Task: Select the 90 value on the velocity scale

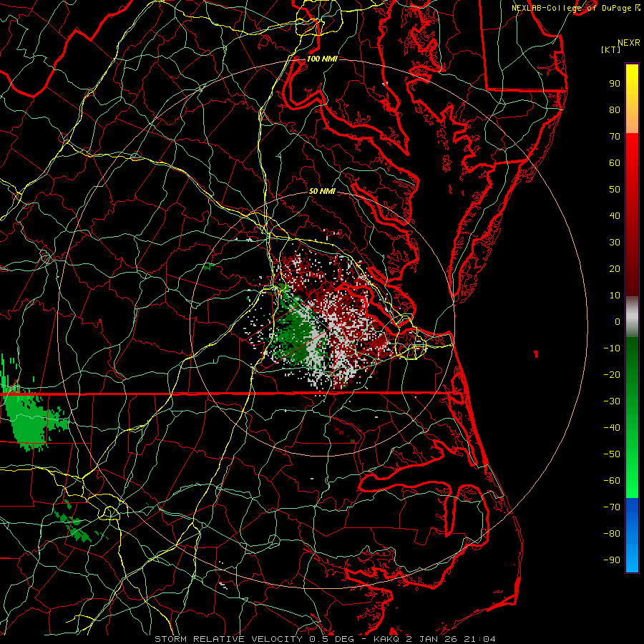Action: pyautogui.click(x=615, y=84)
